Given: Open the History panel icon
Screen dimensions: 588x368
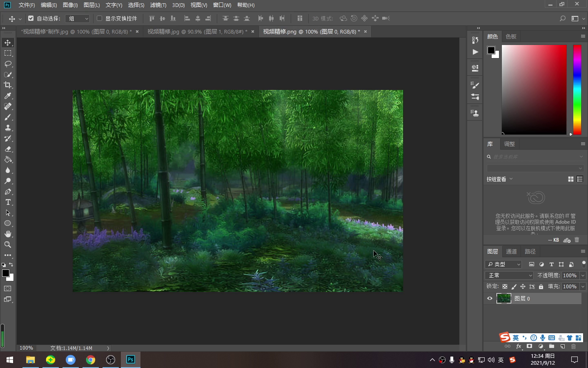Looking at the screenshot, I should 475,40.
